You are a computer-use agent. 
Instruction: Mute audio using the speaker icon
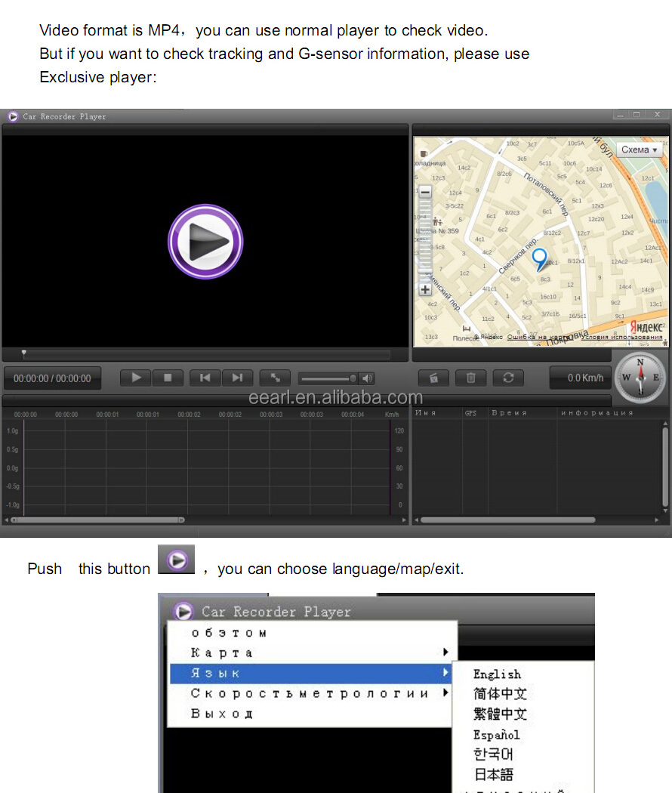pyautogui.click(x=367, y=378)
